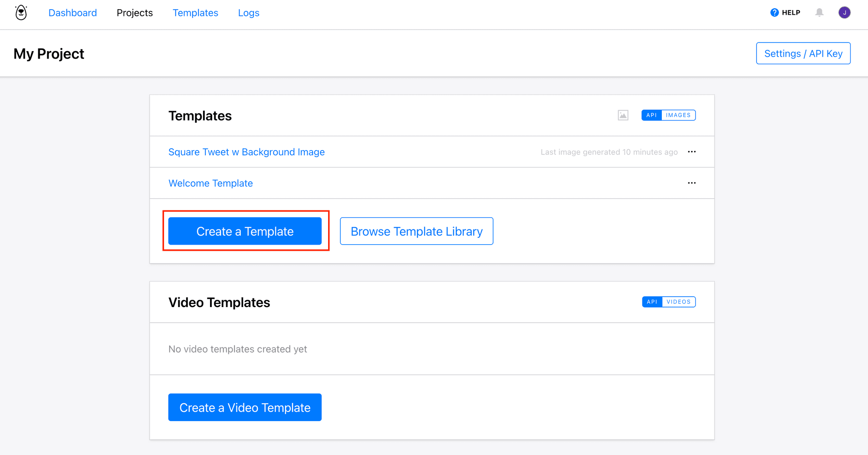Select API in the Templates badge
The height and width of the screenshot is (455, 868).
pos(651,115)
